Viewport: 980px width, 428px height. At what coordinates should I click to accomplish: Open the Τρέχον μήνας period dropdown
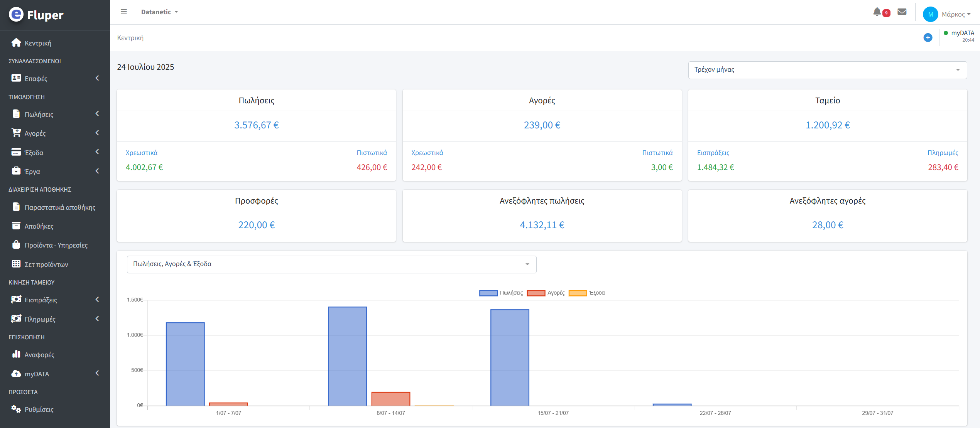tap(827, 70)
